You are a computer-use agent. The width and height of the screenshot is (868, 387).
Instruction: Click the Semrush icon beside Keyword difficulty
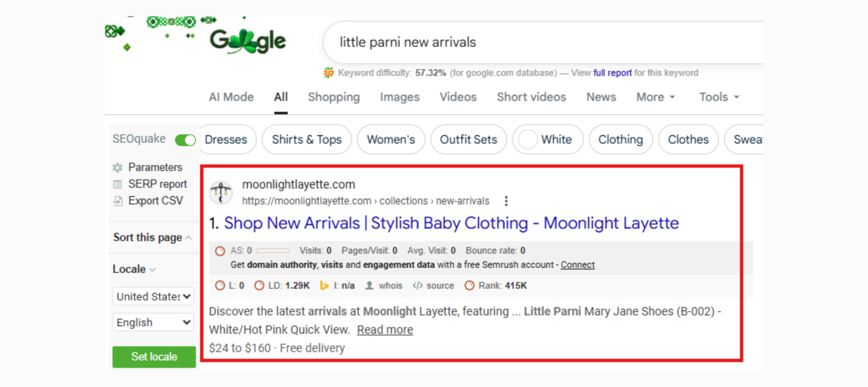coord(329,73)
